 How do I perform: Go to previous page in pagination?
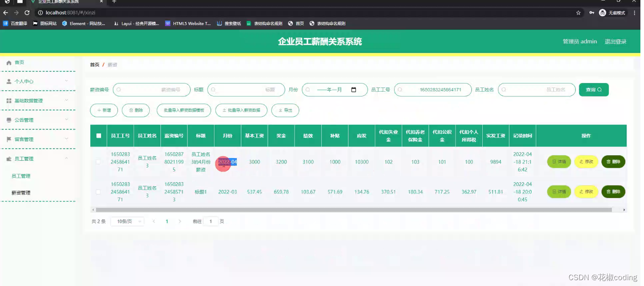154,221
